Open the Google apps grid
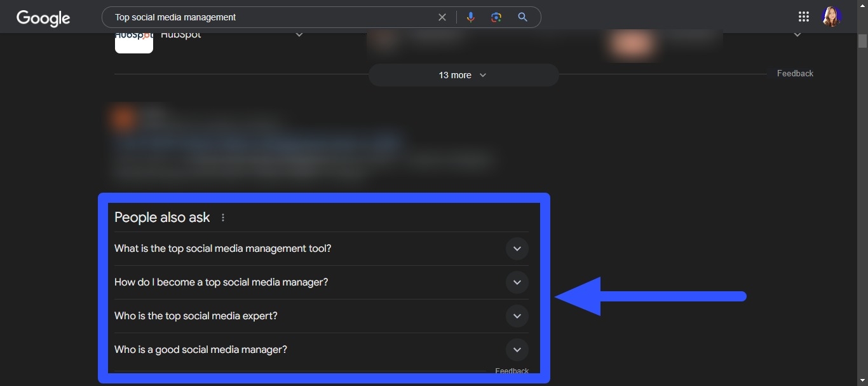Screen dimensions: 868x386 tap(803, 17)
